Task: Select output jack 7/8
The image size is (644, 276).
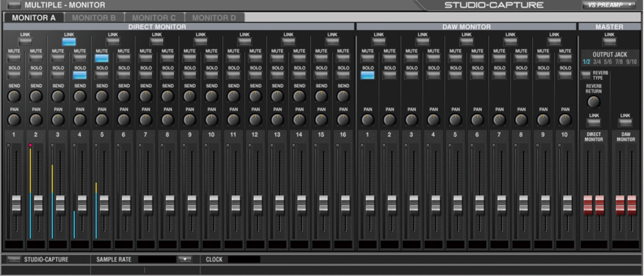Action: (620, 62)
